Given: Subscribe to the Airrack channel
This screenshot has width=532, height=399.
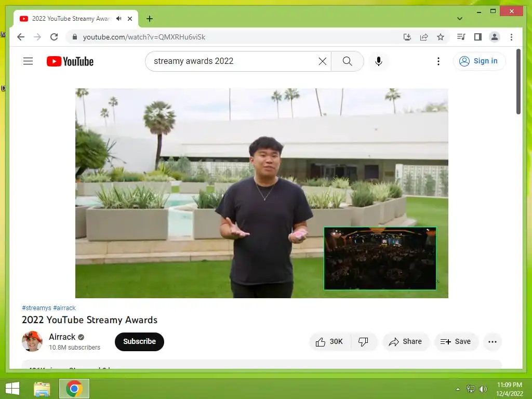Looking at the screenshot, I should coord(139,342).
